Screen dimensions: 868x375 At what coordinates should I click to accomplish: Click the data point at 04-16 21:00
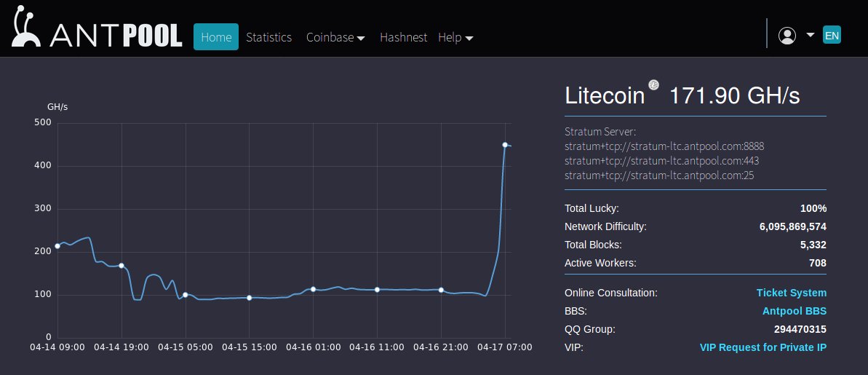[441, 290]
